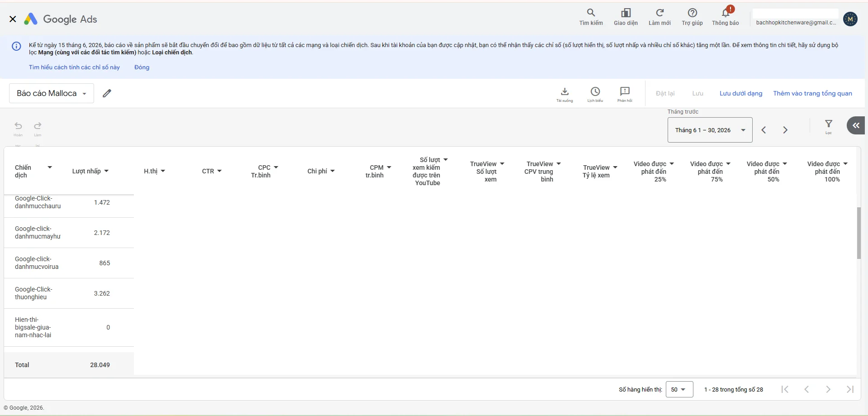The width and height of the screenshot is (868, 416).
Task: Click the Lưu dưới dạng button
Action: tap(741, 93)
